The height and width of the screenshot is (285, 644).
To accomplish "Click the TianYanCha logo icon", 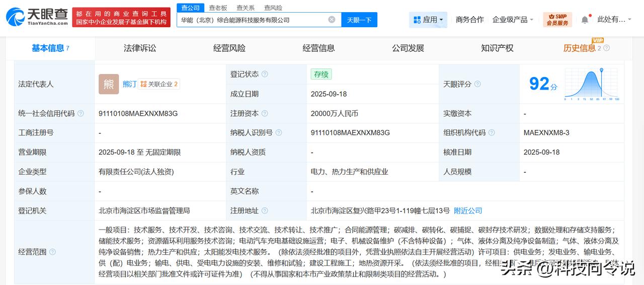I will (x=15, y=16).
